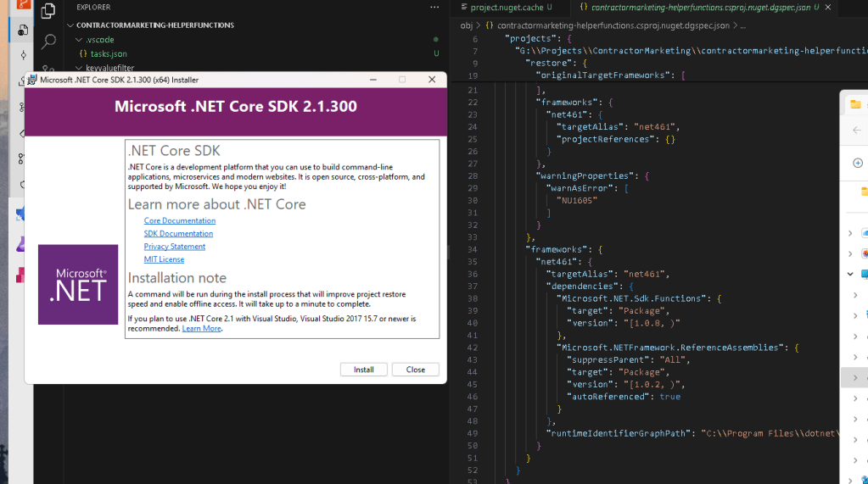Open the Core Documentation link

pyautogui.click(x=179, y=220)
